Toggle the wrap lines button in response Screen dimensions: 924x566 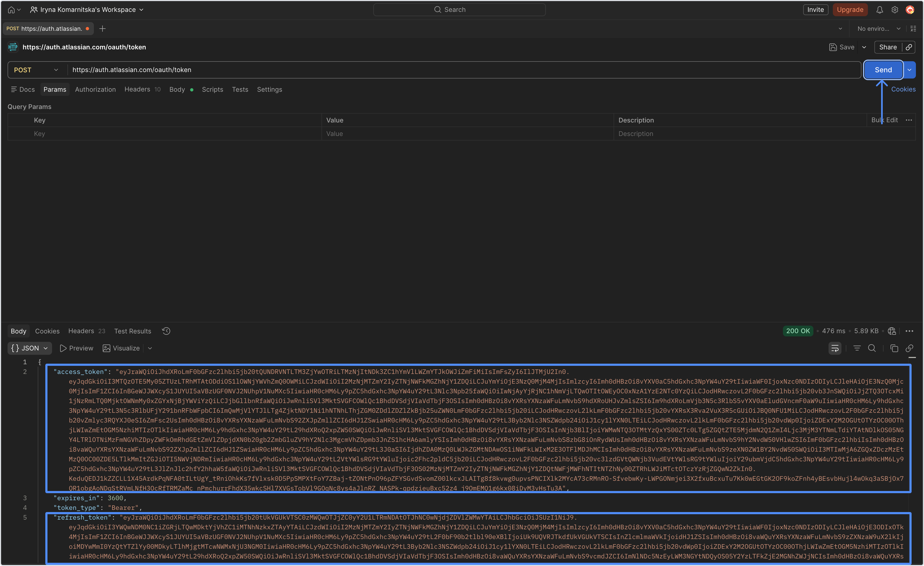[x=835, y=348]
